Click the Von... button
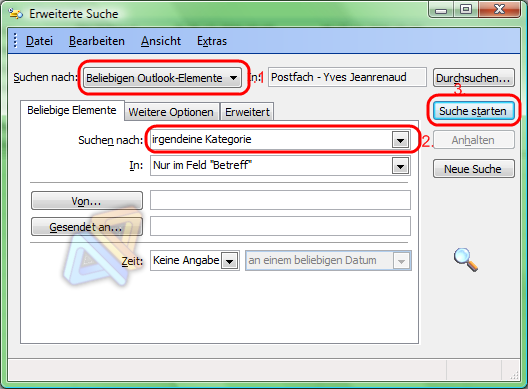Image resolution: width=528 pixels, height=389 pixels. (x=87, y=201)
